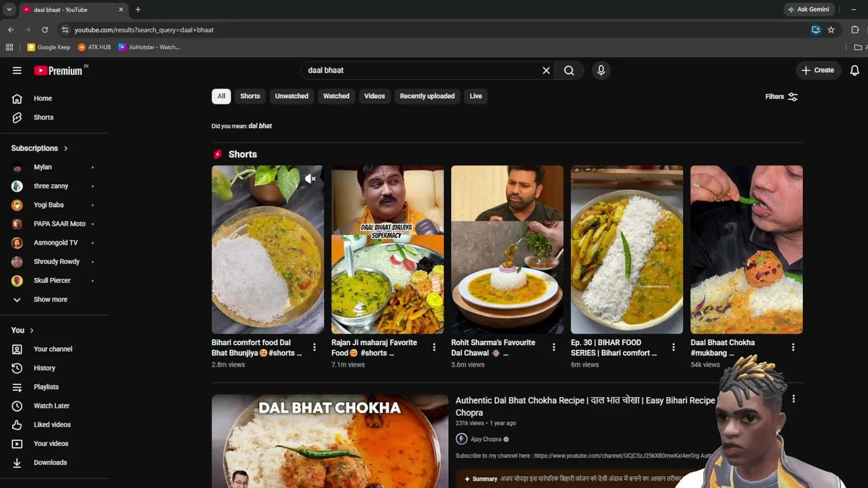Screen dimensions: 868x488
Task: Open Ep. 30 BIHAR FOOD SERIES short
Action: (x=627, y=249)
